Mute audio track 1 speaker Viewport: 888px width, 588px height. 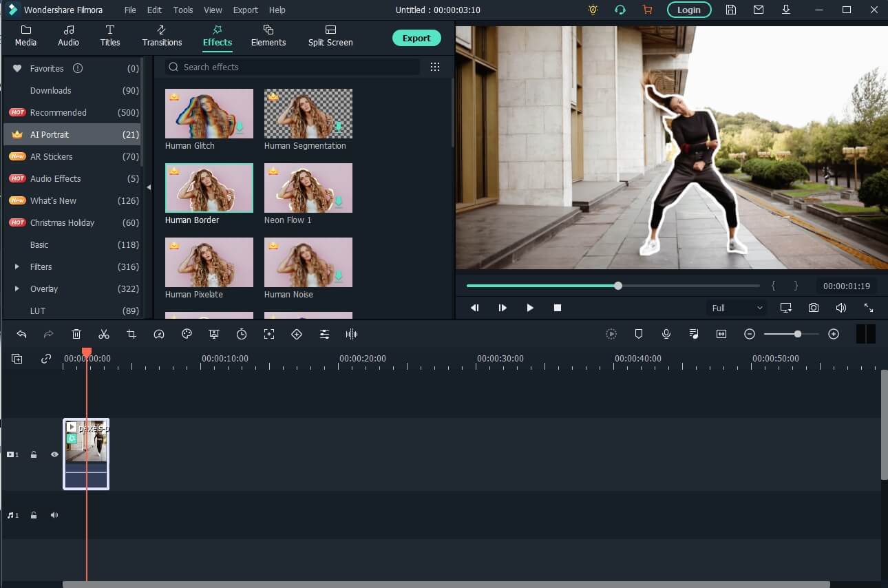(x=54, y=515)
